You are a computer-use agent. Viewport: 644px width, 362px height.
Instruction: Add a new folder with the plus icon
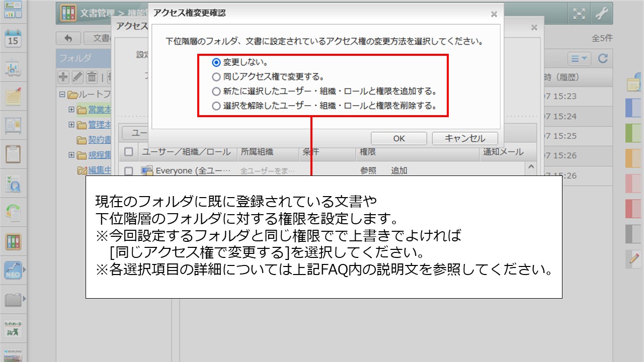(63, 77)
